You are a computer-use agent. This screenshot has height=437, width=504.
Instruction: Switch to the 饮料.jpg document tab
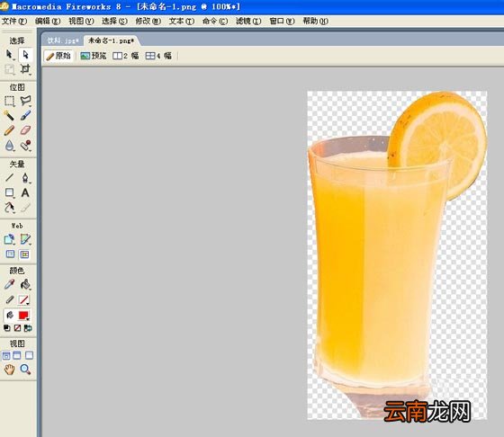[63, 40]
